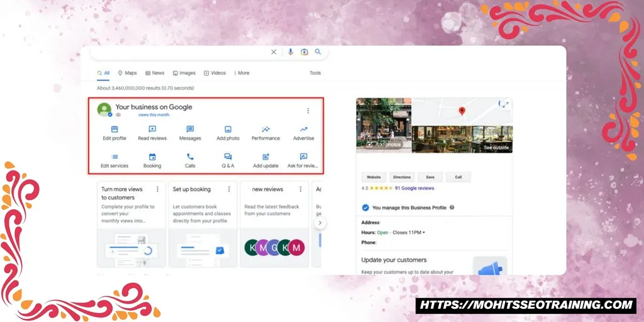Click the Save button
This screenshot has width=644, height=322.
tap(430, 177)
